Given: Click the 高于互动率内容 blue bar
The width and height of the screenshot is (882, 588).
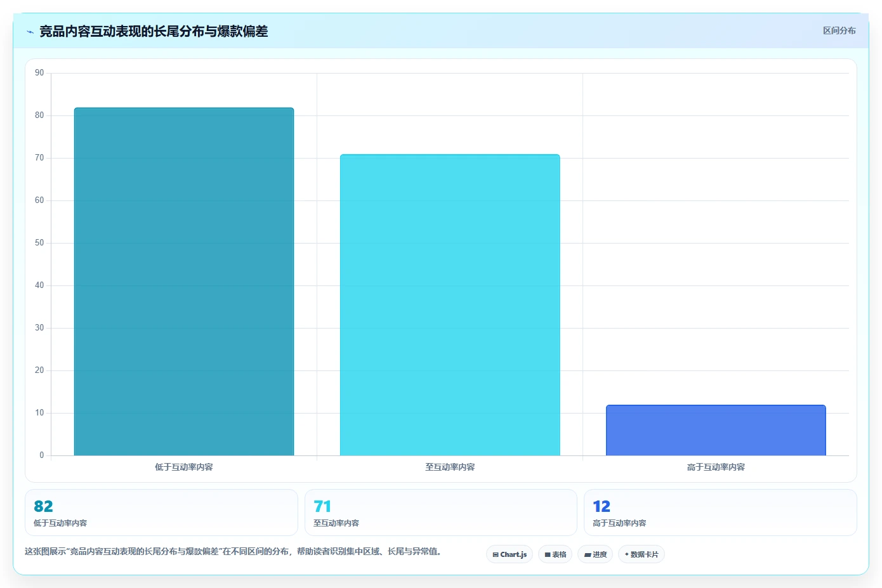Looking at the screenshot, I should point(716,430).
